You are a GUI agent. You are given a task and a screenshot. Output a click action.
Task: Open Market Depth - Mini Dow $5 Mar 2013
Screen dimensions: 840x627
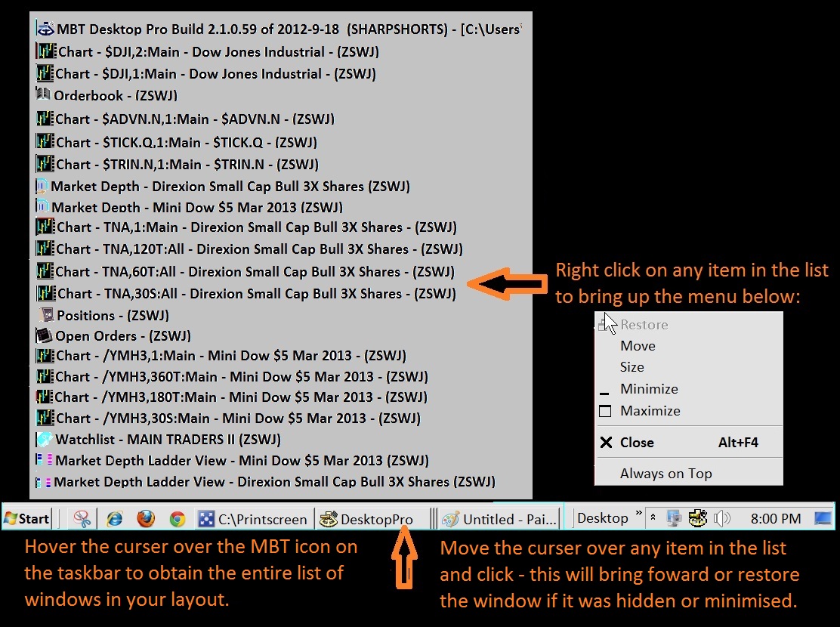tap(189, 207)
